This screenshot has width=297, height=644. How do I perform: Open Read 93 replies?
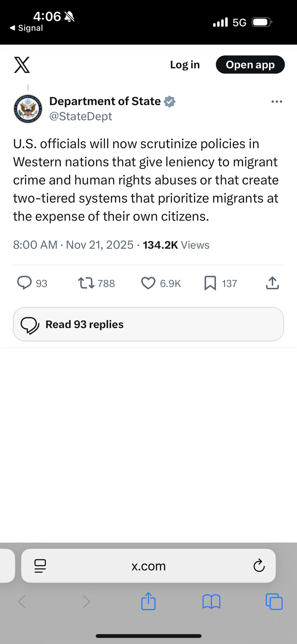tap(148, 324)
